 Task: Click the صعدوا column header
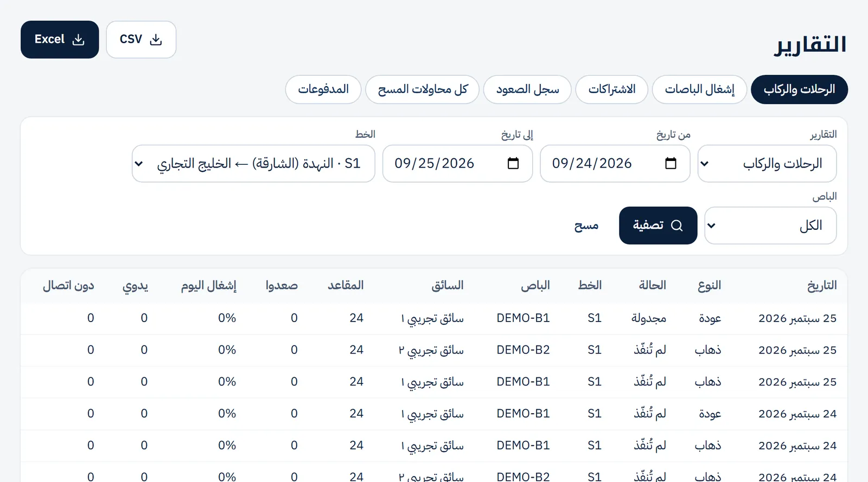[282, 286]
